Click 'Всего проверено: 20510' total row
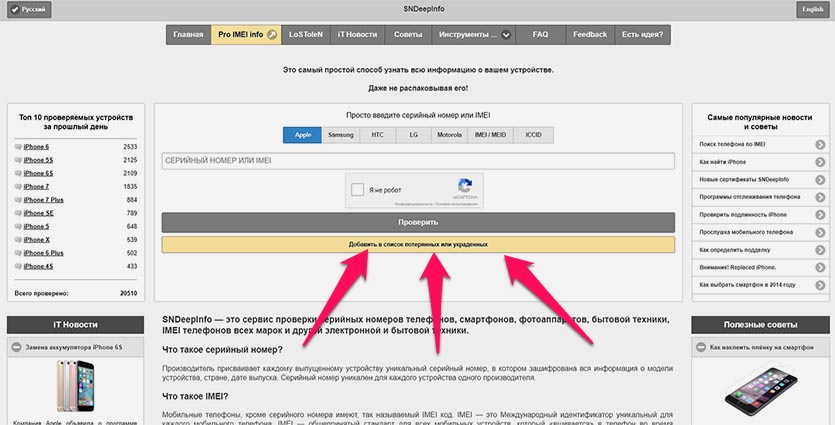The image size is (835, 425). [76, 293]
